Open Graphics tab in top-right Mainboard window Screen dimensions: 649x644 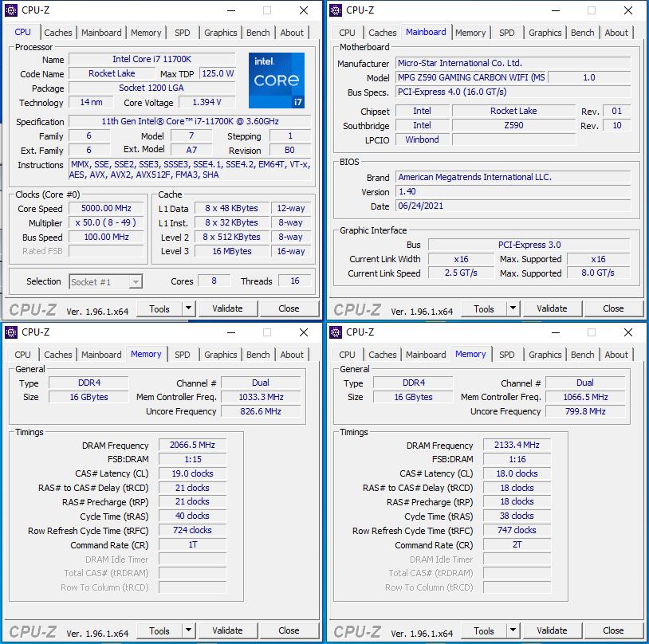[x=545, y=33]
